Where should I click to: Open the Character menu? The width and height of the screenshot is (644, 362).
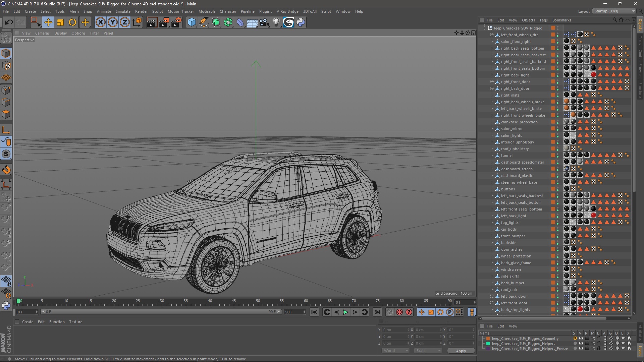tap(228, 11)
